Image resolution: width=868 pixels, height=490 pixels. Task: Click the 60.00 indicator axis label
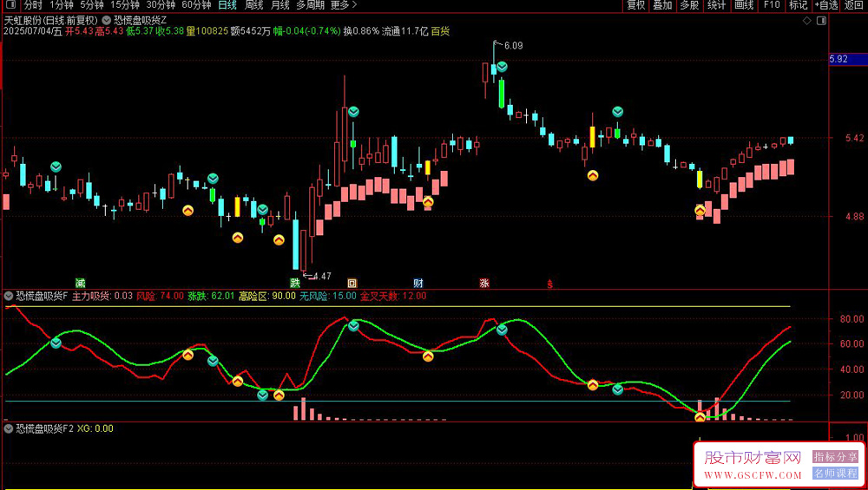(x=852, y=343)
